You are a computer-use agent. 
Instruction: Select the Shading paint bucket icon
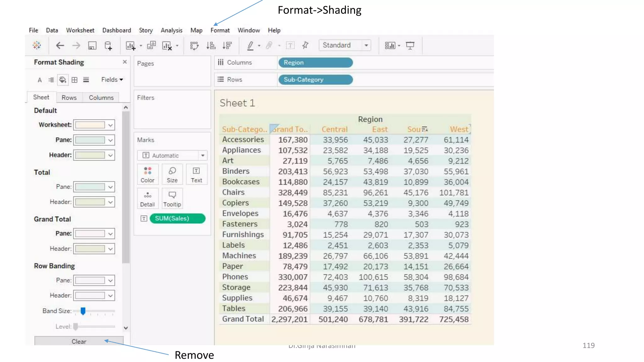click(x=63, y=80)
